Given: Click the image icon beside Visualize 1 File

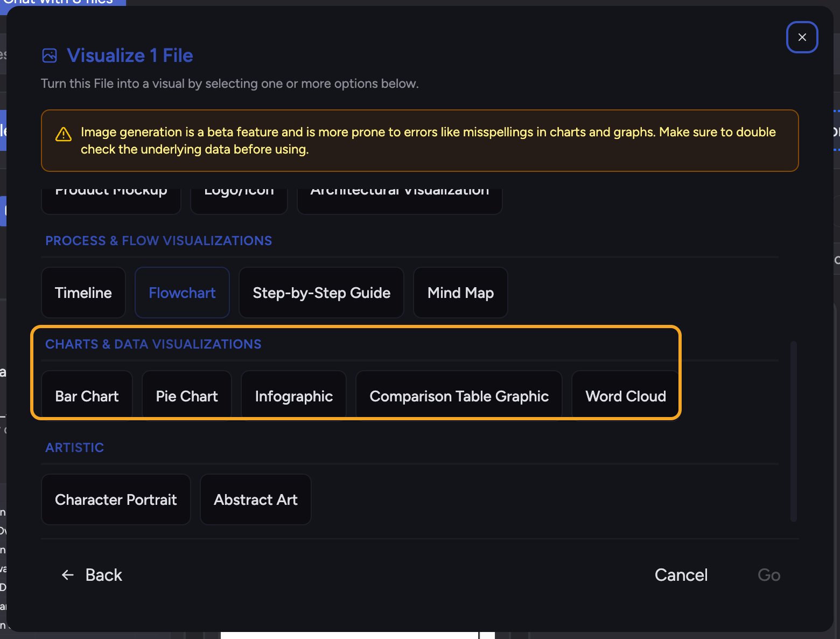Looking at the screenshot, I should 50,55.
